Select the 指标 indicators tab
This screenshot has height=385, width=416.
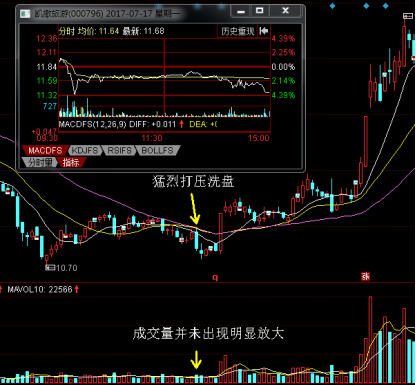tap(71, 162)
